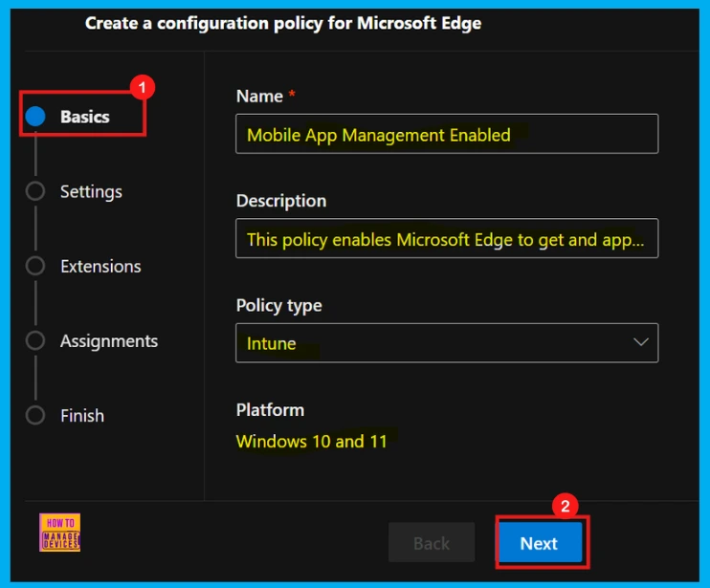Click into the Name input field
710x588 pixels.
447,134
